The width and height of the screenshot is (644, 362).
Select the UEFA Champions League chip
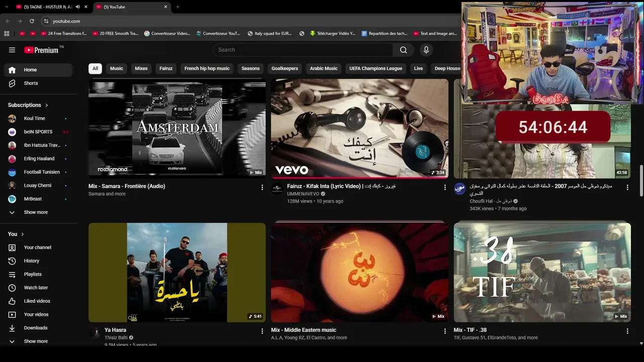[376, 68]
